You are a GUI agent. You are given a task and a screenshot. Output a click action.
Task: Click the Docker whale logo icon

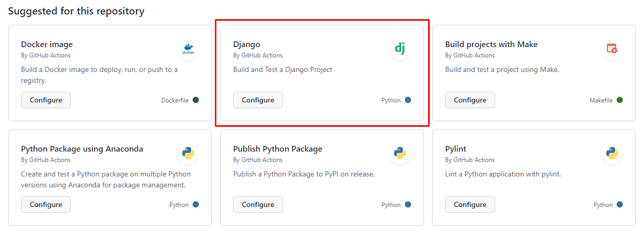188,49
